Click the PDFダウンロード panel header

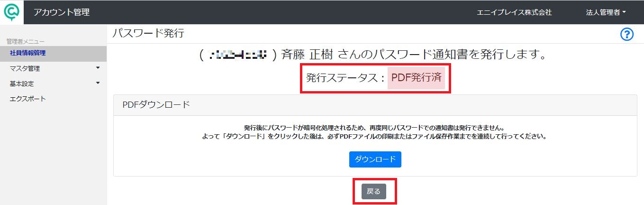[x=375, y=105]
